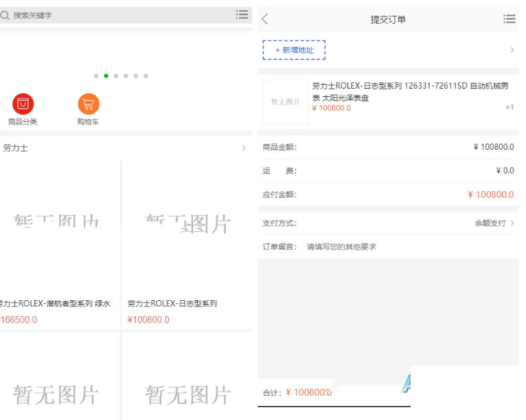Select the green active carousel dot
This screenshot has height=420, width=526.
click(106, 76)
